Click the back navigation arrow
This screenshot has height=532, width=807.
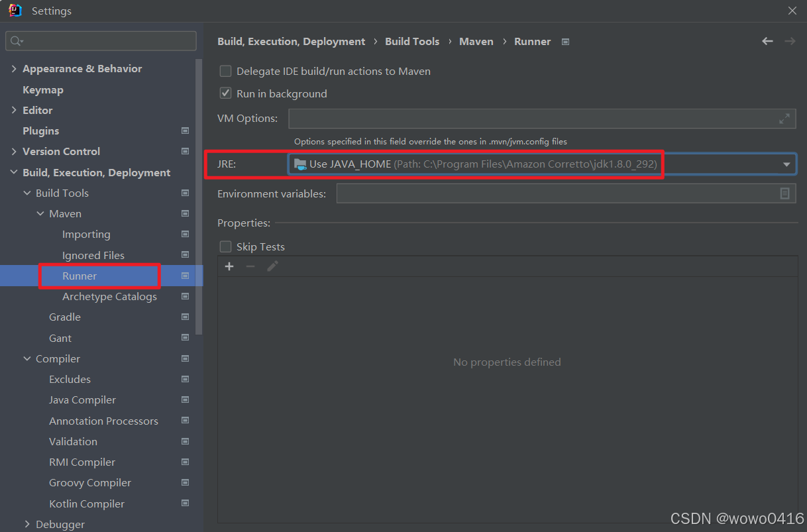(767, 41)
